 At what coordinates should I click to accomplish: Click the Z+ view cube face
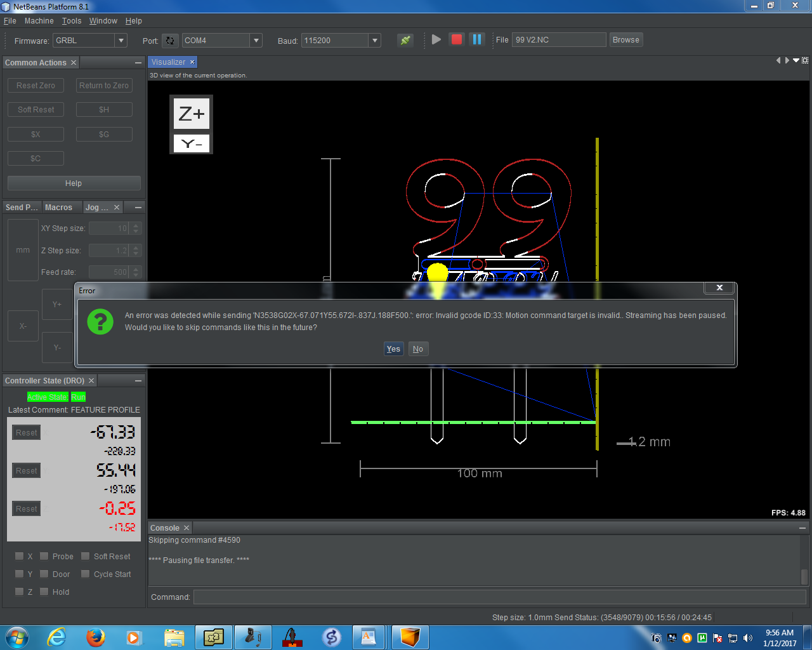click(192, 114)
